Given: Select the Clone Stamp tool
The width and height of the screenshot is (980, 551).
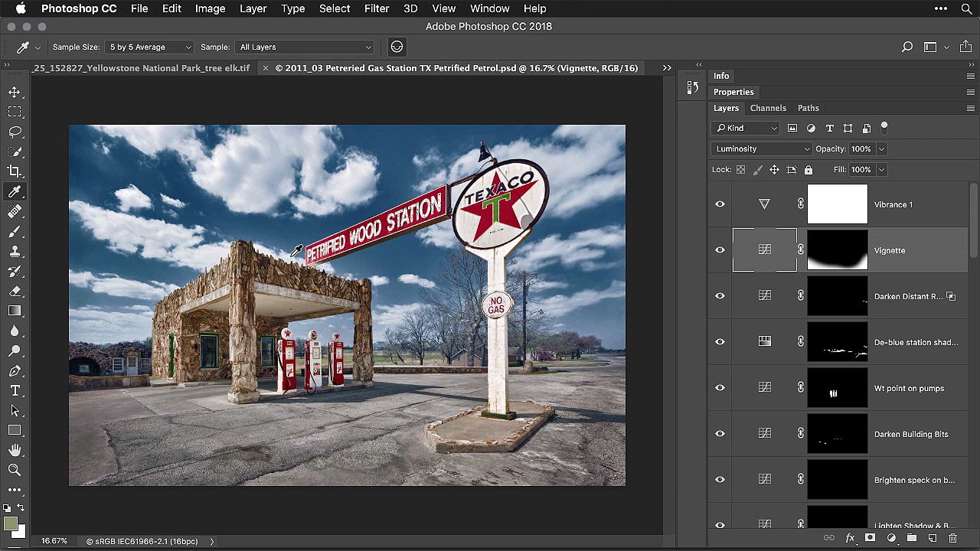Looking at the screenshot, I should (15, 251).
